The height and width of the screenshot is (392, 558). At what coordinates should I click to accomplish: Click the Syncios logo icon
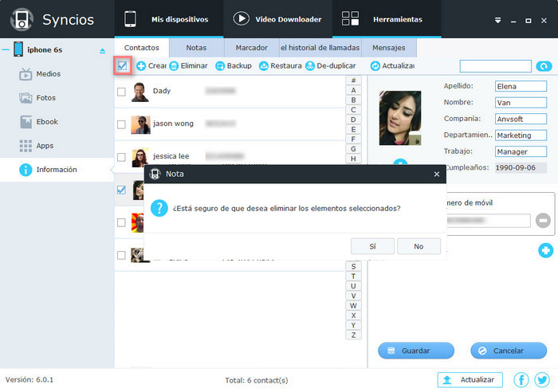tap(22, 20)
